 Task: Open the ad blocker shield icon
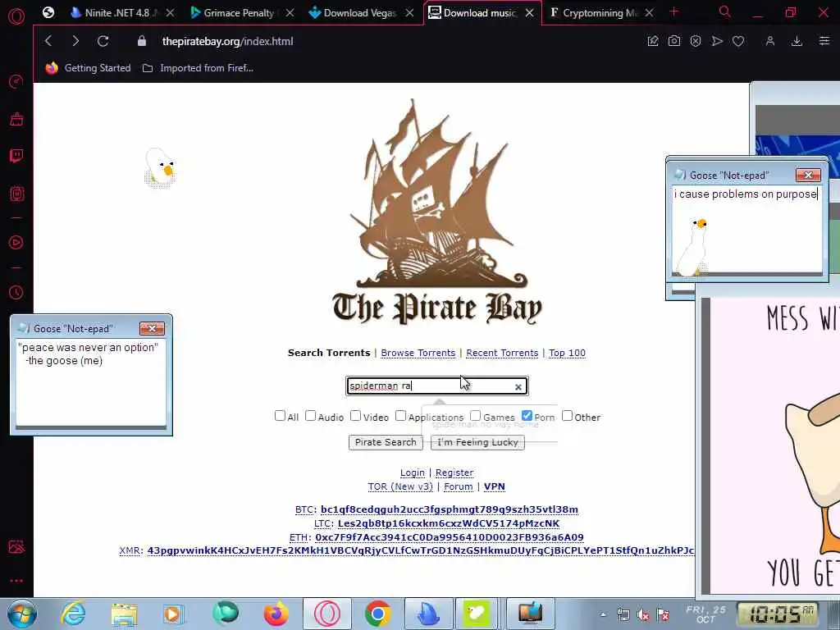pyautogui.click(x=696, y=41)
